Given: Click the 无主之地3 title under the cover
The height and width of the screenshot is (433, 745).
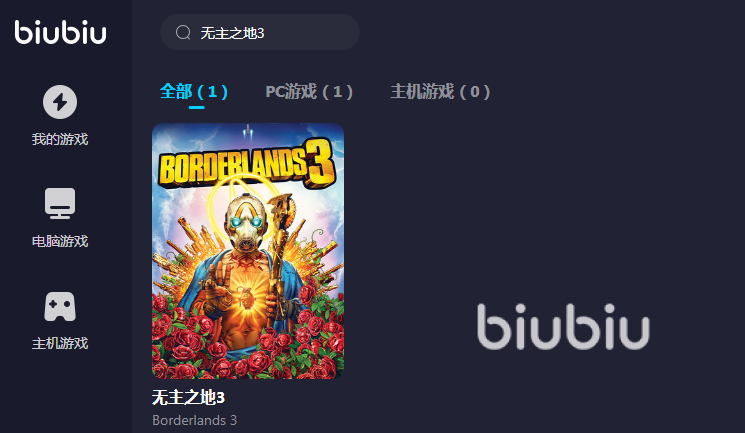Looking at the screenshot, I should [189, 397].
